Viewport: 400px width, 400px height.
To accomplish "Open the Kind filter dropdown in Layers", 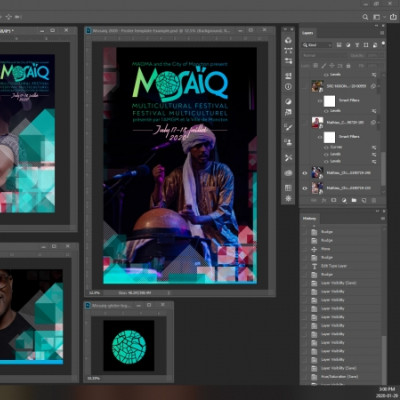I will click(x=318, y=45).
